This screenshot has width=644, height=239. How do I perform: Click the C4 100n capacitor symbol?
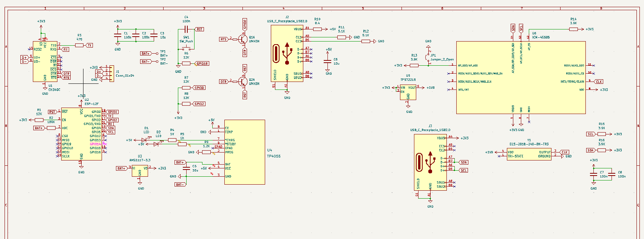click(186, 29)
